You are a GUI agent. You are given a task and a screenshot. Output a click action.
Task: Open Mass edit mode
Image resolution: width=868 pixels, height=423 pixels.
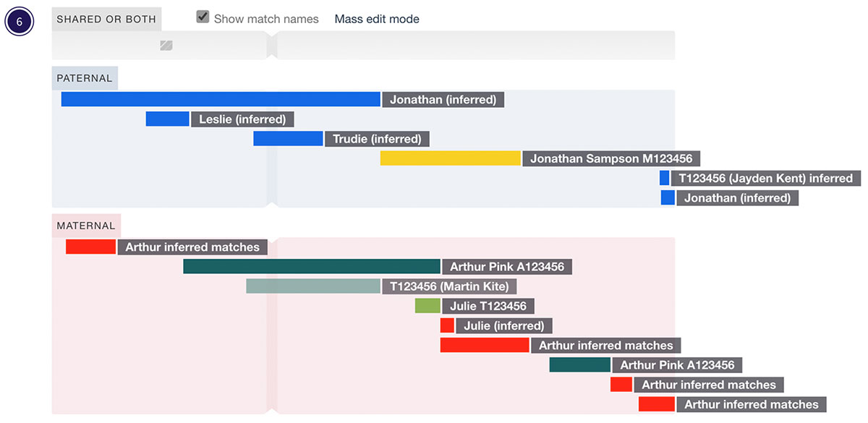coord(376,19)
